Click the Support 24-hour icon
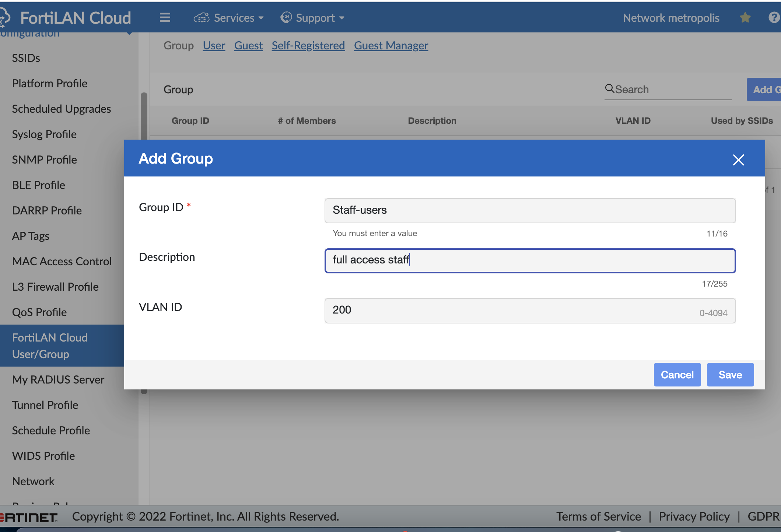Image resolution: width=781 pixels, height=532 pixels. point(286,17)
